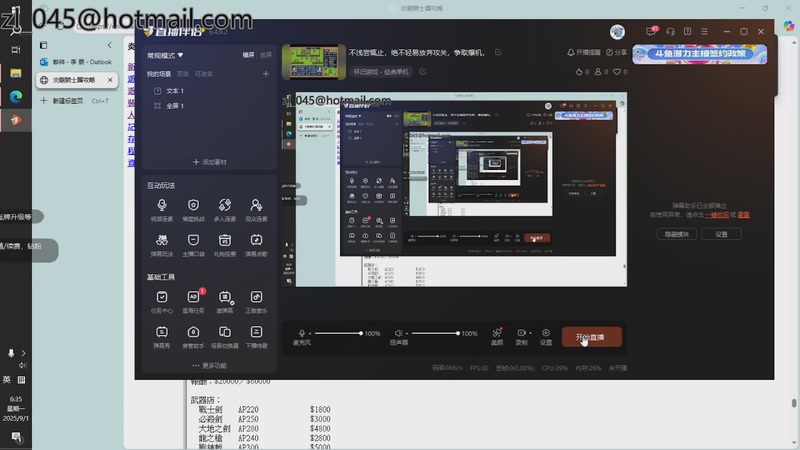800x450 pixels.
Task: Open the headset customer service icon
Action: coord(670,32)
